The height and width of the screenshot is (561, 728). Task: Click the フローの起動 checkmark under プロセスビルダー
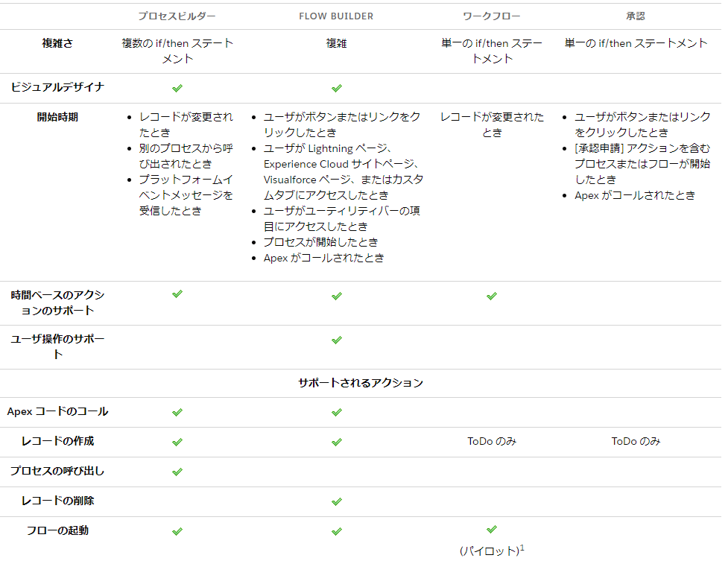click(x=177, y=531)
